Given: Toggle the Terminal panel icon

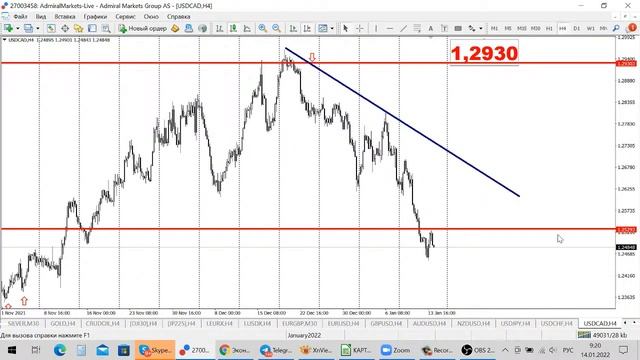Looking at the screenshot, I should 92,28.
